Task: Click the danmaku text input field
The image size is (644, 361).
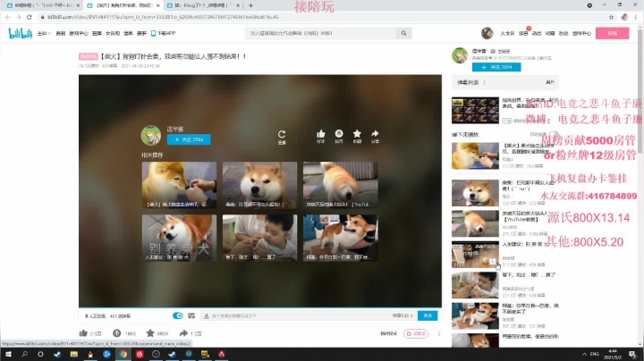Action: click(x=296, y=315)
